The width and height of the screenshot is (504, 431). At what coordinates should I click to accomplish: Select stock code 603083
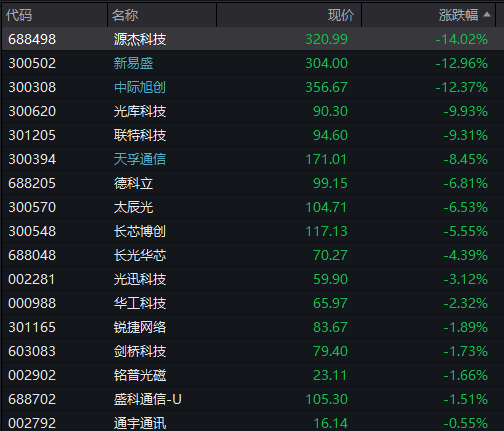click(x=32, y=351)
